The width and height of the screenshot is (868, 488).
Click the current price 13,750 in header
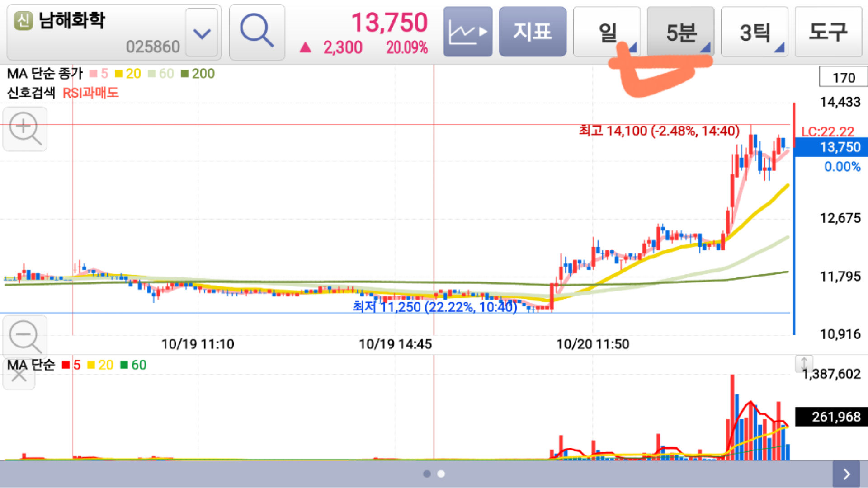pyautogui.click(x=389, y=23)
